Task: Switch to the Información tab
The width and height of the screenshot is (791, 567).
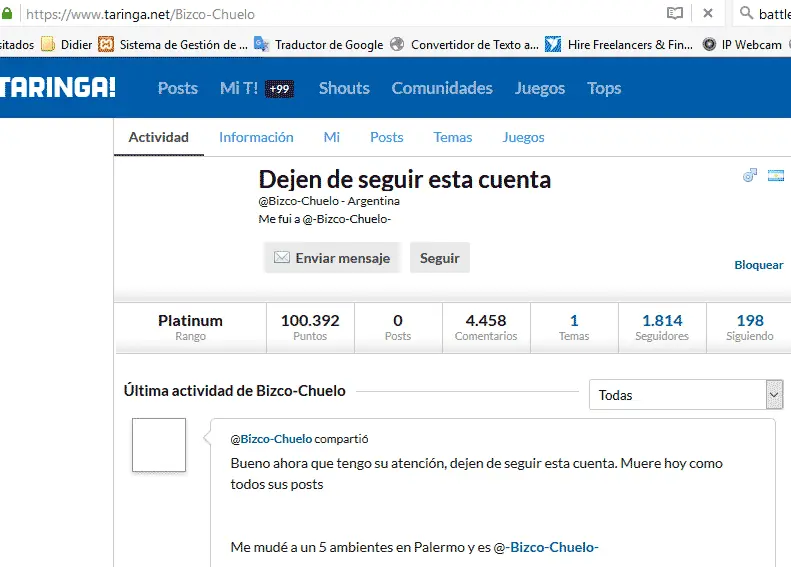Action: pos(256,137)
